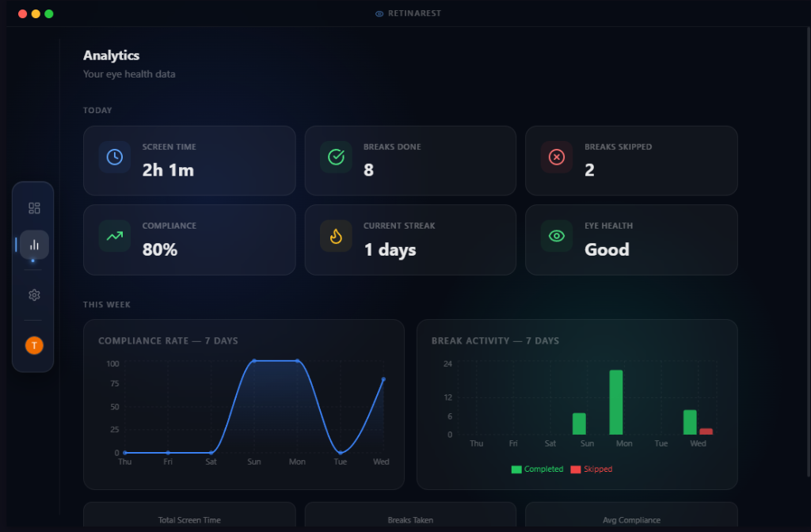Select the Analytics bar chart sidebar icon
This screenshot has width=811, height=532.
pyautogui.click(x=34, y=245)
